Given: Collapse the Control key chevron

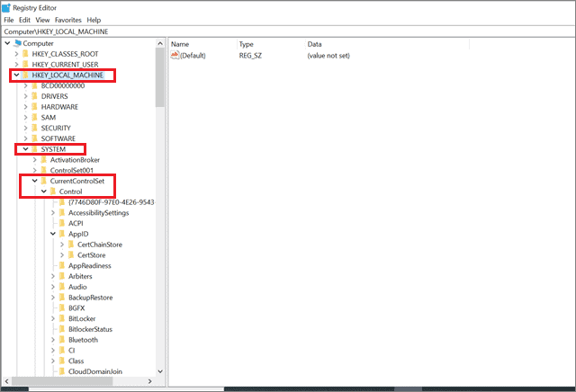Looking at the screenshot, I should coord(44,192).
